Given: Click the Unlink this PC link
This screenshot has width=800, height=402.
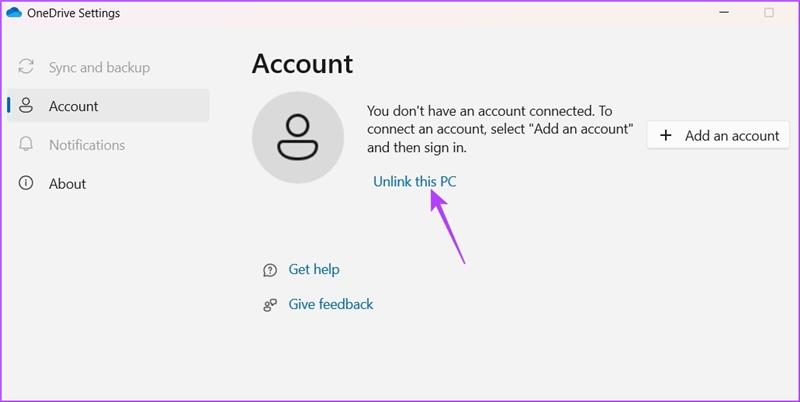Looking at the screenshot, I should click(415, 182).
